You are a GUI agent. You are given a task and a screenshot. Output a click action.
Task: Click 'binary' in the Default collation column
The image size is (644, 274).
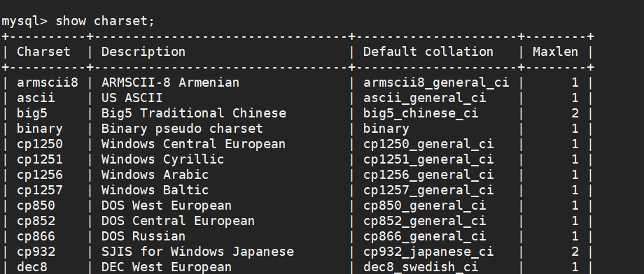[386, 129]
